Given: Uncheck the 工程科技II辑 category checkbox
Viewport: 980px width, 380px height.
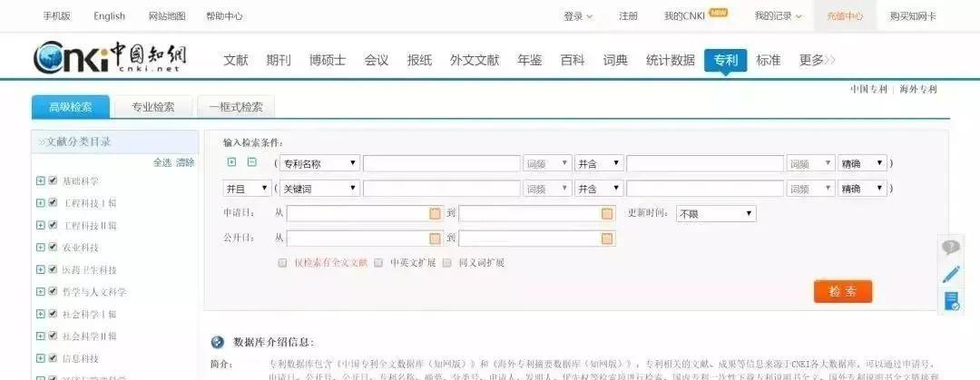Looking at the screenshot, I should (x=54, y=225).
